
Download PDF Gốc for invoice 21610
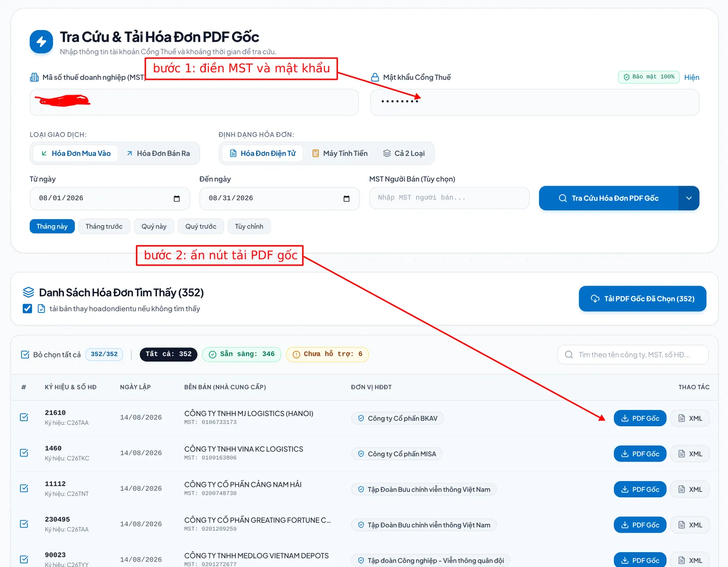640,418
